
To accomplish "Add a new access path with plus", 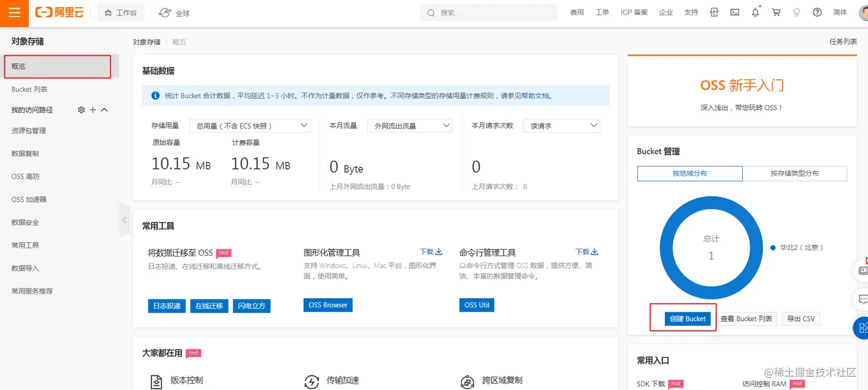I will [x=93, y=110].
